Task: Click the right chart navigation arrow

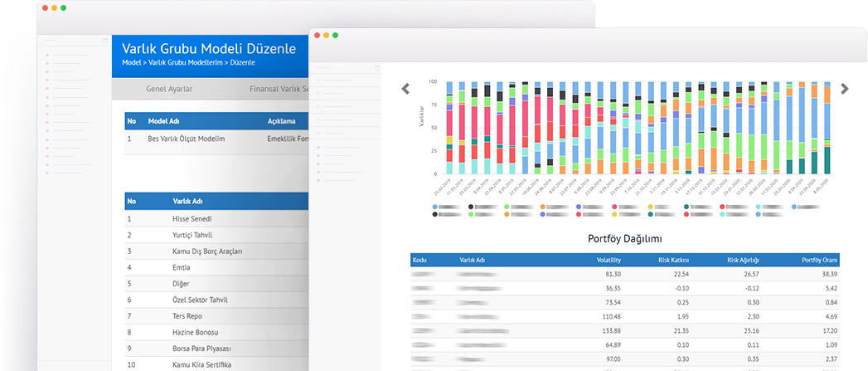Action: [844, 89]
